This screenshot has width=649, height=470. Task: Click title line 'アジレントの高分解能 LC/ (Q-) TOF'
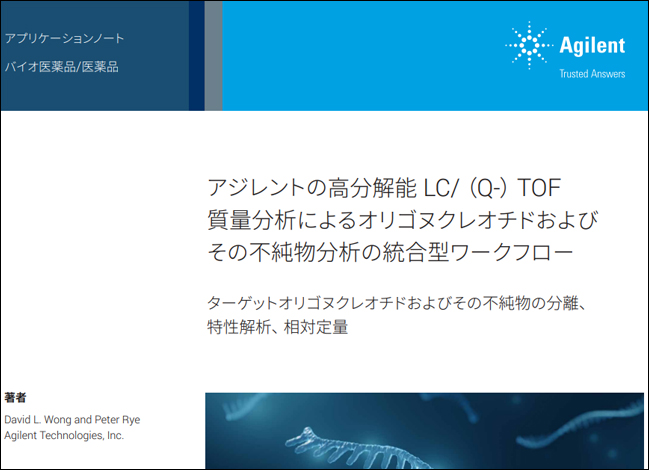click(384, 187)
